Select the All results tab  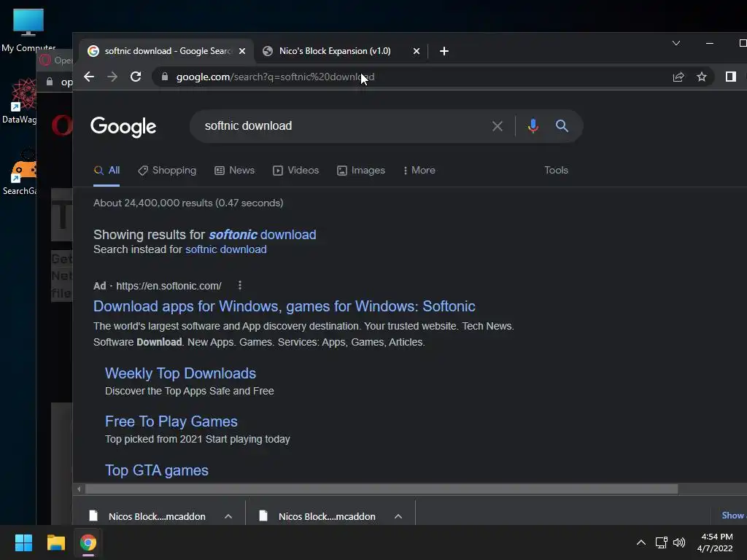coord(107,171)
